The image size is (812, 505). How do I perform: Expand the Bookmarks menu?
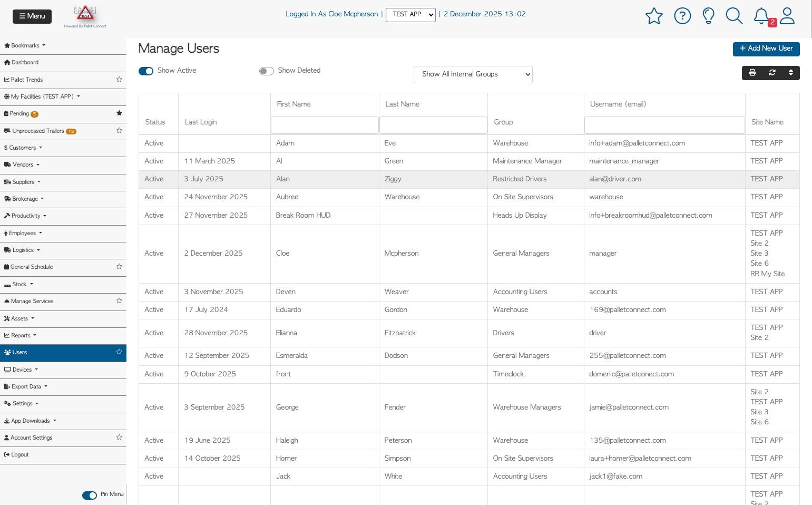pos(63,45)
